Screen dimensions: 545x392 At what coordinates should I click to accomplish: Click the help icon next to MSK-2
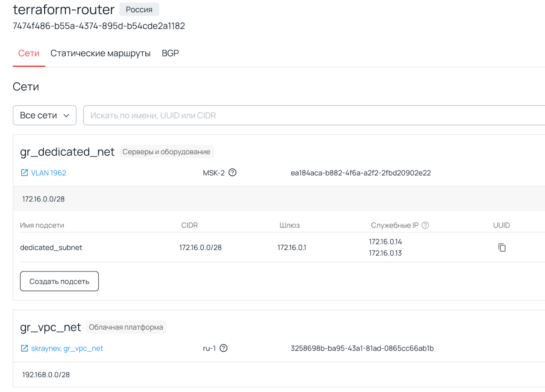point(232,173)
